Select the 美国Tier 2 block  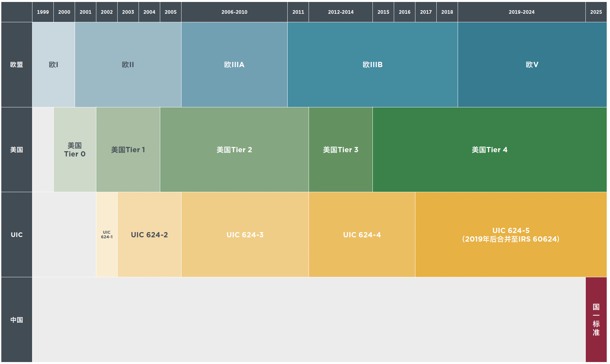pyautogui.click(x=234, y=150)
